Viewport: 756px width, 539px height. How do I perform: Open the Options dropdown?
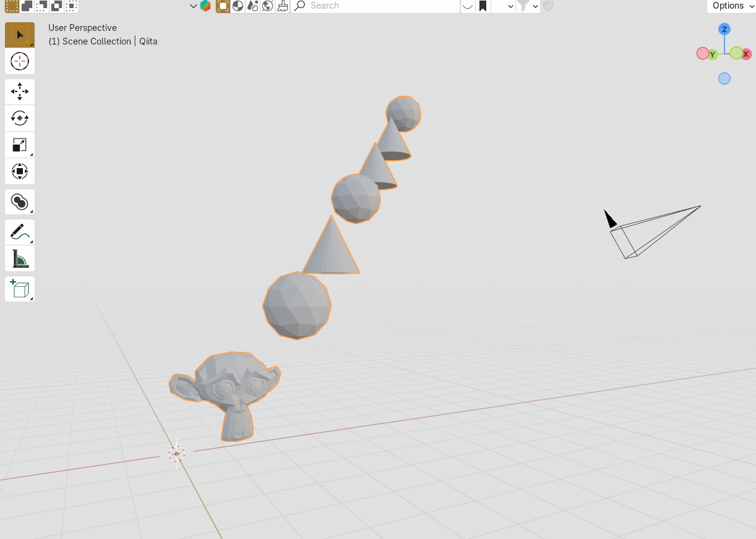pyautogui.click(x=731, y=6)
